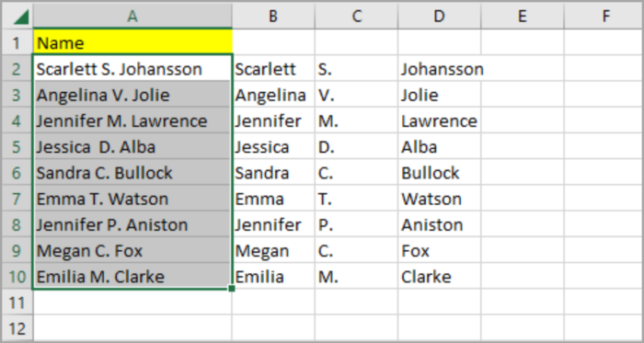
Task: Select cell containing Megan C. Fox
Action: click(x=132, y=251)
